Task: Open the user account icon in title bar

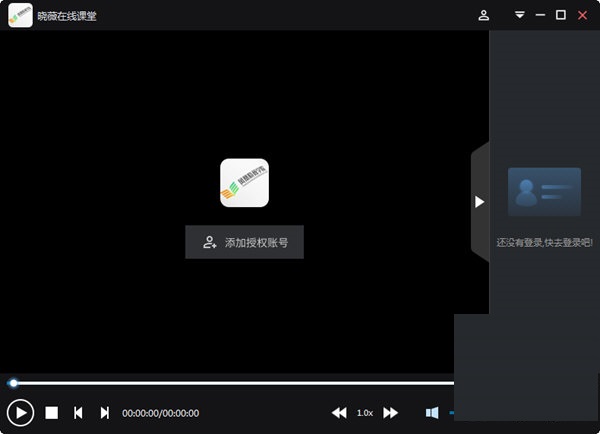Action: (x=484, y=15)
